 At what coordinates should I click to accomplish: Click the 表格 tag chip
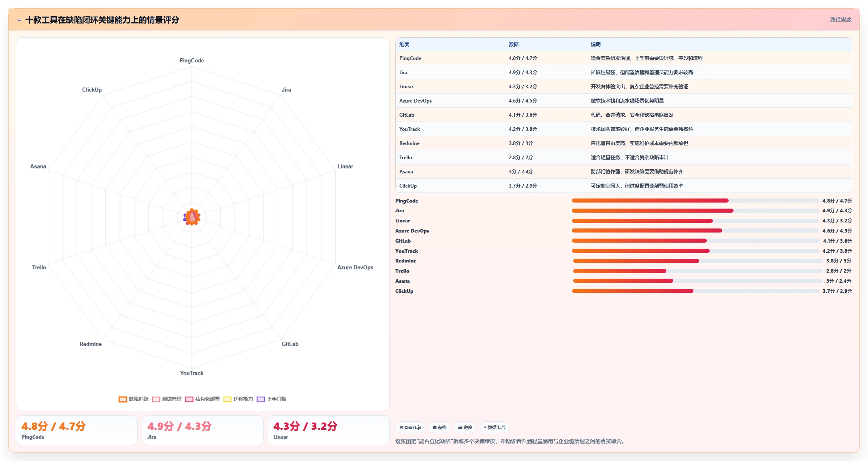(439, 427)
